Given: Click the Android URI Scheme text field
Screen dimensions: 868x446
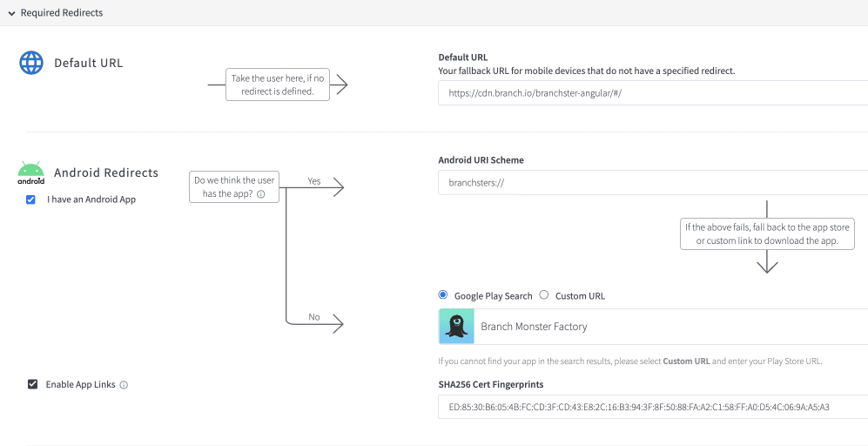Looking at the screenshot, I should point(653,183).
